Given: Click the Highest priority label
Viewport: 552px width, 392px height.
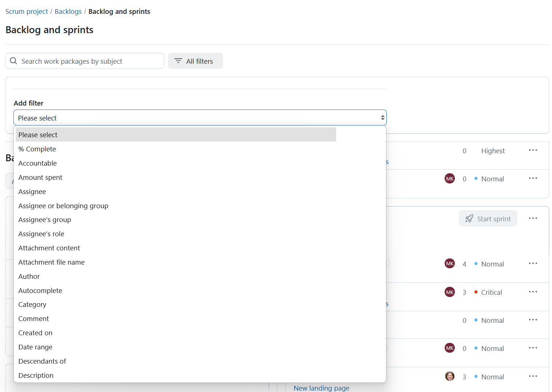Looking at the screenshot, I should click(493, 151).
